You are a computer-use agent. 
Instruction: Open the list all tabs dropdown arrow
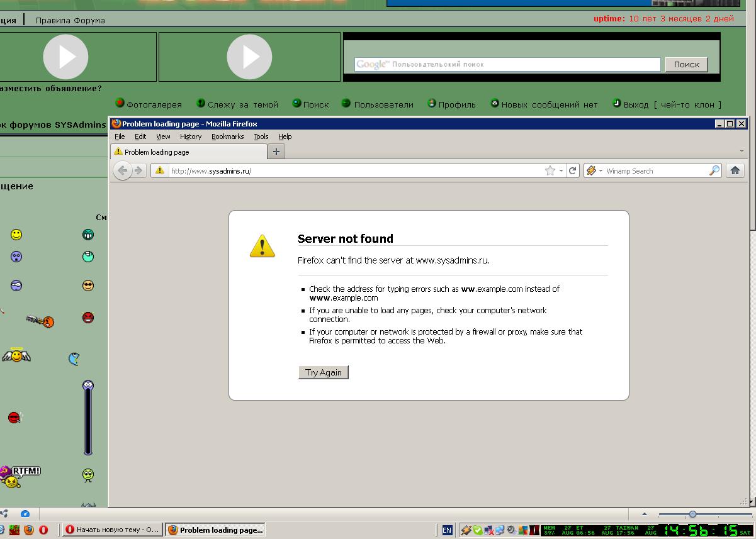741,152
